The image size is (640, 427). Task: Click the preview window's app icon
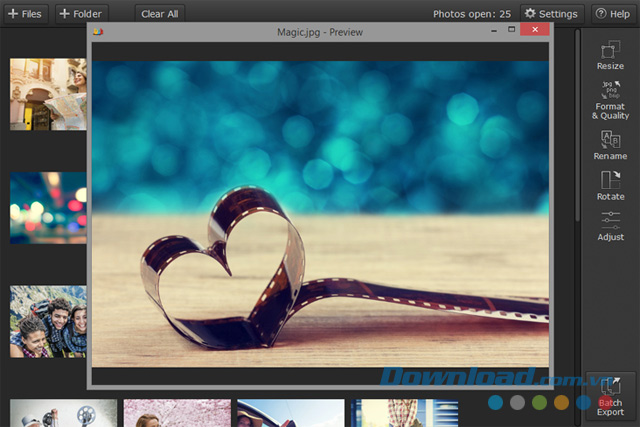coord(97,32)
